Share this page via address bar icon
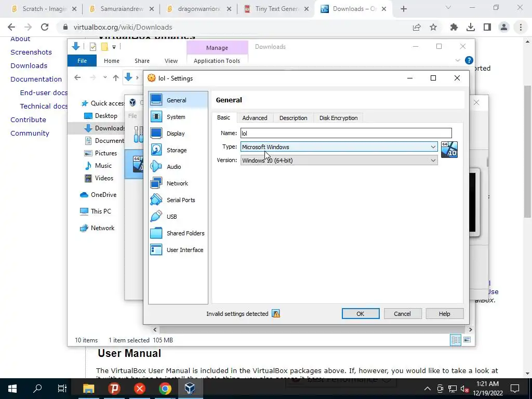 tap(417, 27)
